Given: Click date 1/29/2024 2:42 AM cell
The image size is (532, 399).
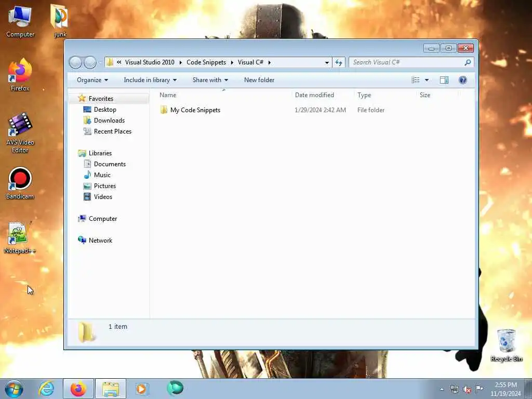Looking at the screenshot, I should pos(320,110).
